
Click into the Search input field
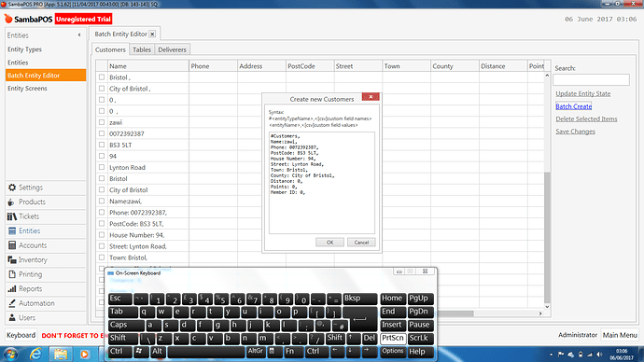(591, 79)
